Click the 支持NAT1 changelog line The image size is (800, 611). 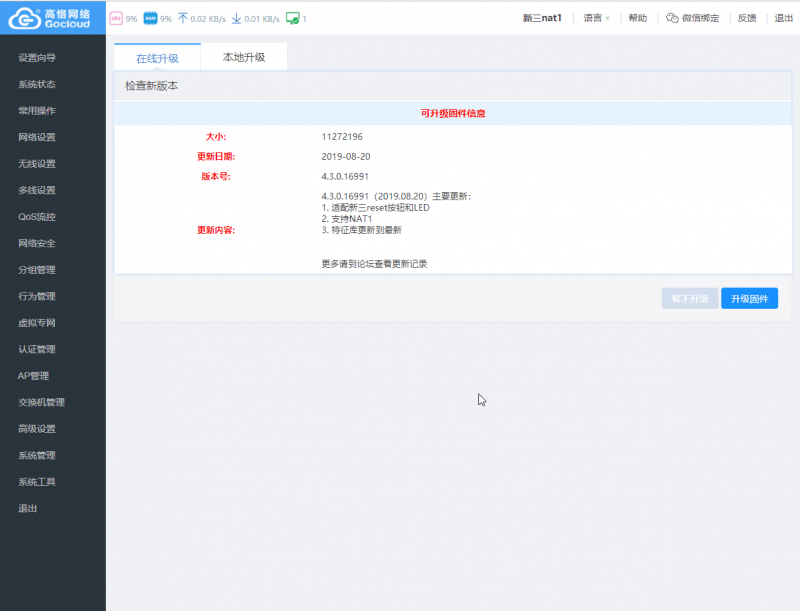[x=347, y=219]
